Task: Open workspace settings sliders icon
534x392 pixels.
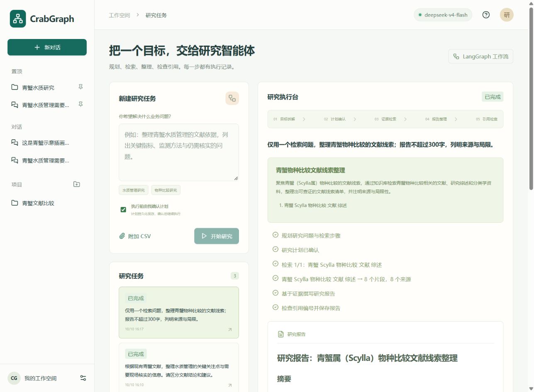Action: [x=83, y=378]
